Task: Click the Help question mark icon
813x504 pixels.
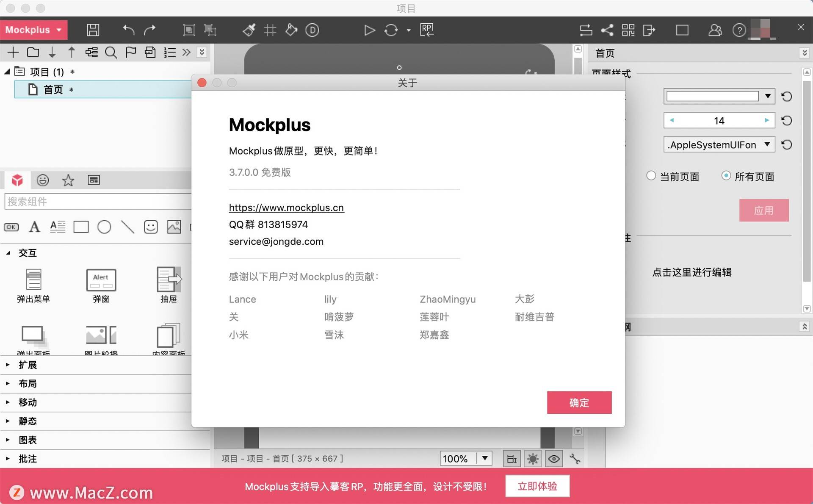Action: tap(739, 30)
